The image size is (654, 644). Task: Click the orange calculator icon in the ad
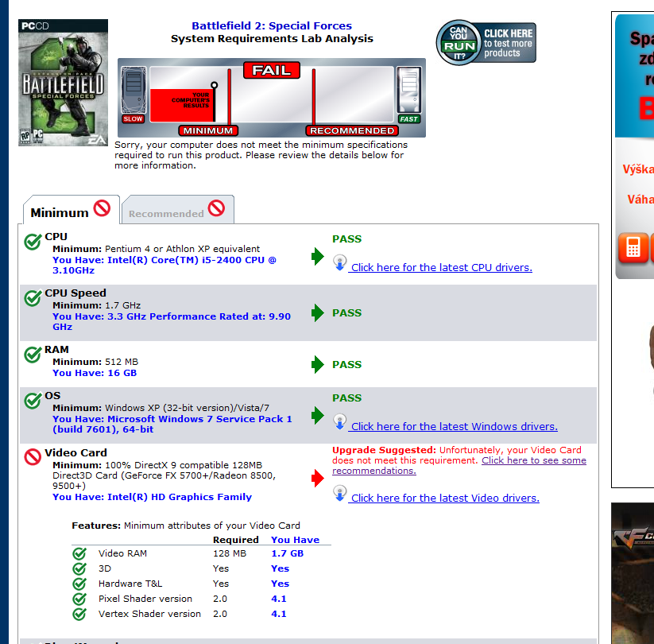(x=633, y=248)
